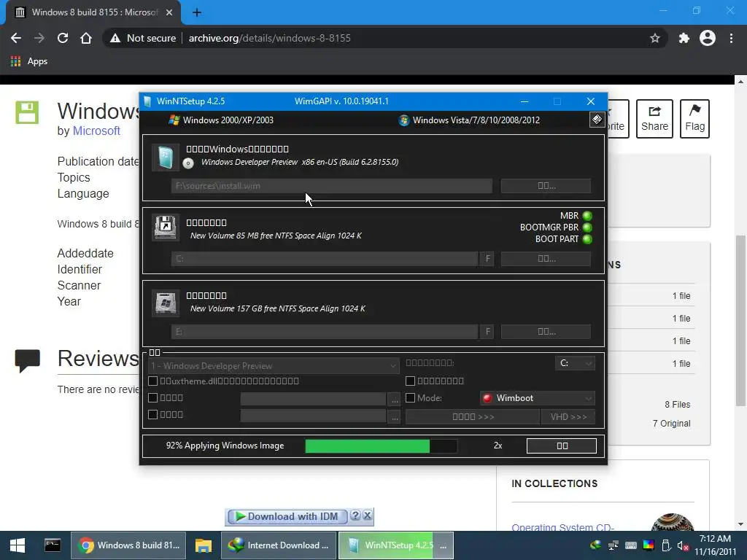Click the F format button beside installation drive
Screen dimensions: 747x560
[x=487, y=332]
